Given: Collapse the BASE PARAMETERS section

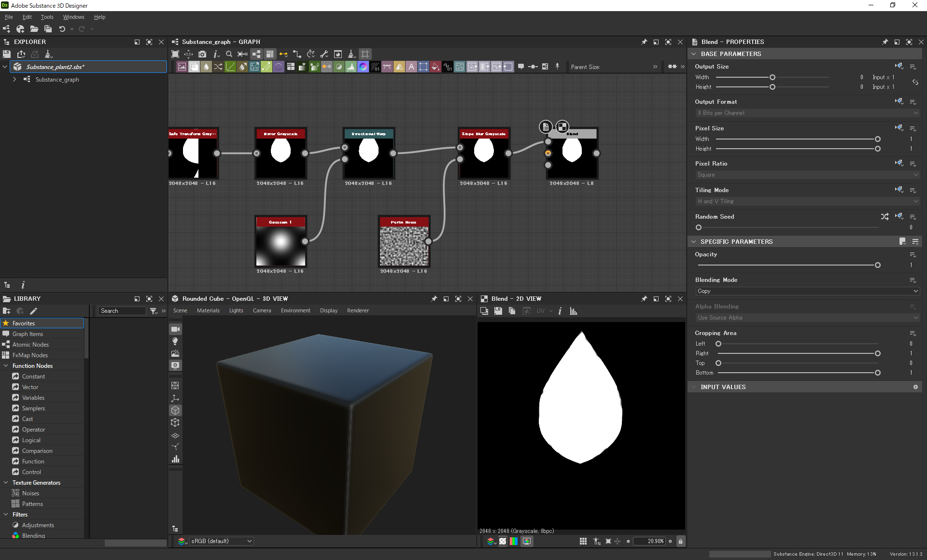Looking at the screenshot, I should 694,54.
